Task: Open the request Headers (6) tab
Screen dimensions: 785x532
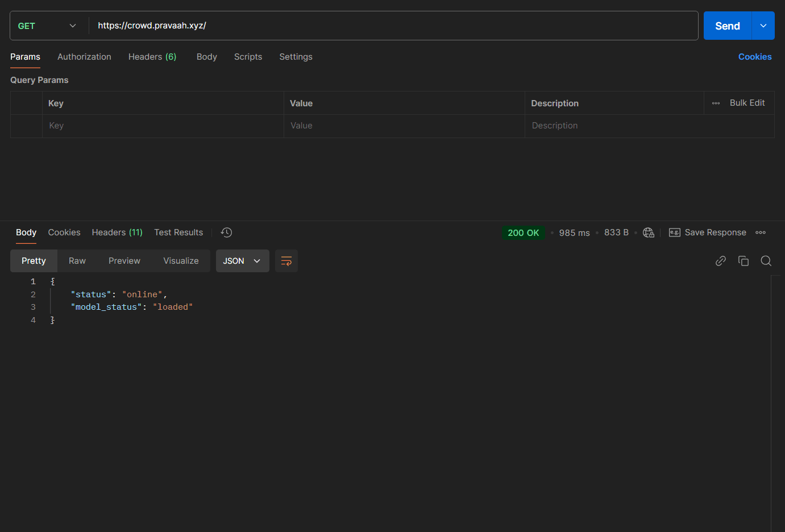Action: click(x=152, y=57)
